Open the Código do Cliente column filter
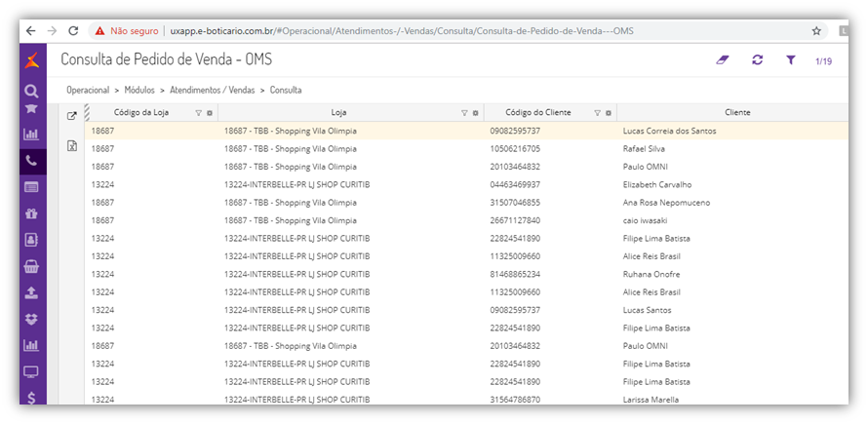Viewport: 868px width, 424px height. [597, 113]
